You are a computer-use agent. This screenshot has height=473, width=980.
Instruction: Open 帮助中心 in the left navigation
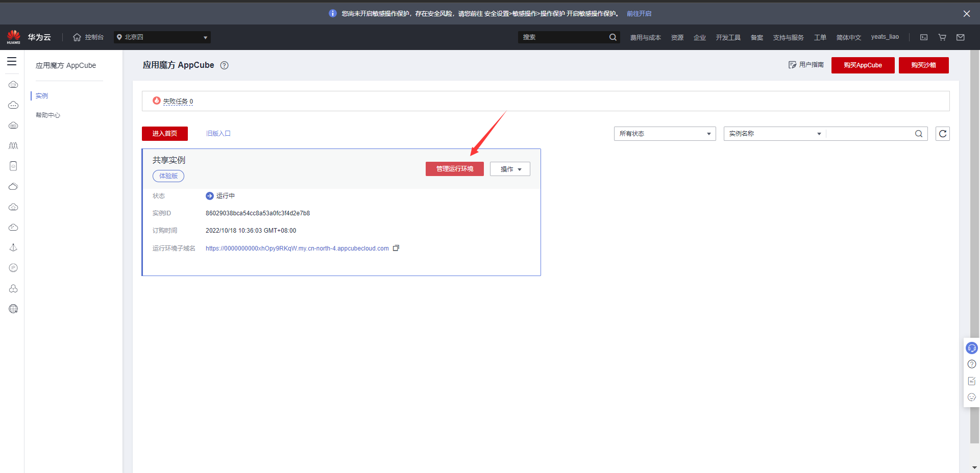pyautogui.click(x=48, y=115)
